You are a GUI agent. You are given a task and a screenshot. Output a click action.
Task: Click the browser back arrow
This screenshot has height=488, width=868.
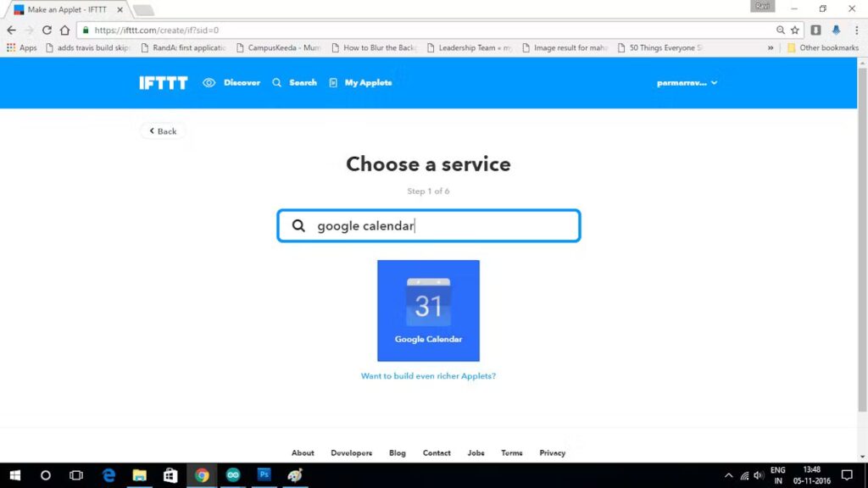click(x=12, y=30)
